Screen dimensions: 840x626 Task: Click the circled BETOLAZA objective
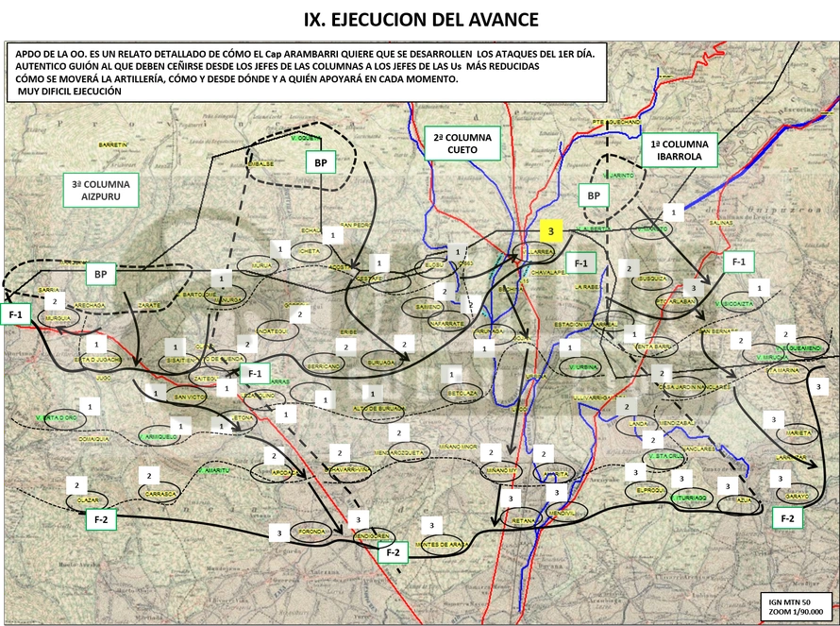tap(462, 394)
